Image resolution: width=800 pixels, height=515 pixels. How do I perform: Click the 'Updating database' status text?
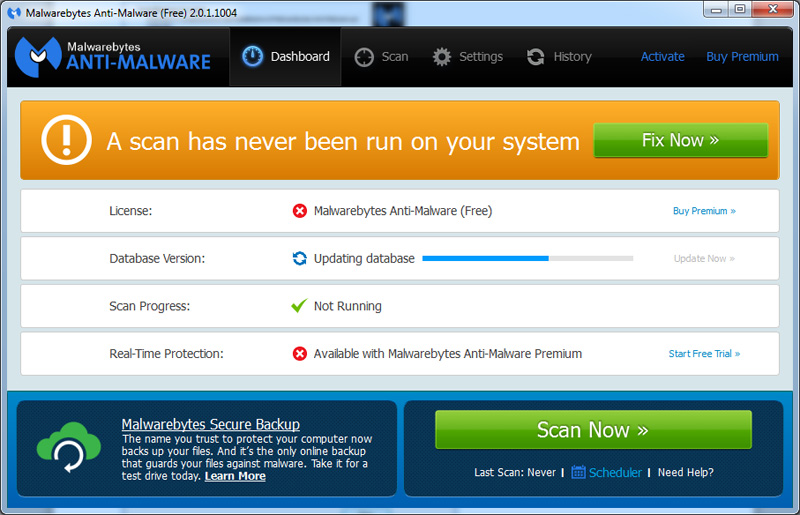pos(364,258)
